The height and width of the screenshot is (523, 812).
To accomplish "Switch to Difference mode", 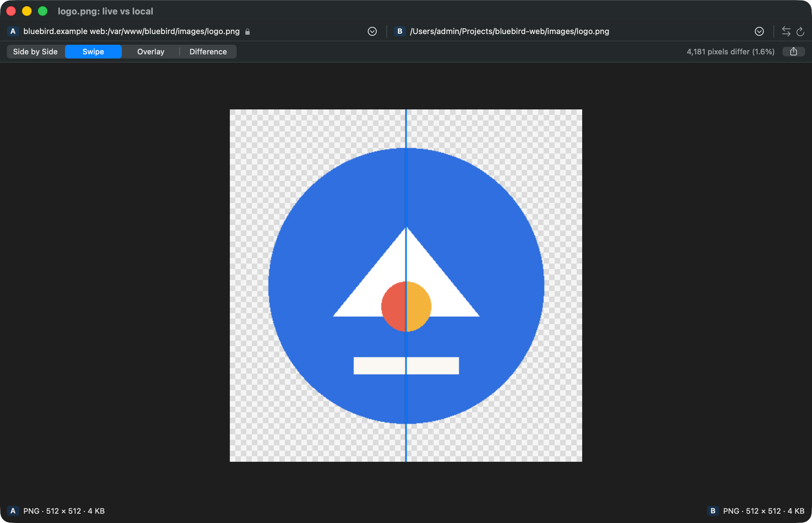I will (208, 52).
